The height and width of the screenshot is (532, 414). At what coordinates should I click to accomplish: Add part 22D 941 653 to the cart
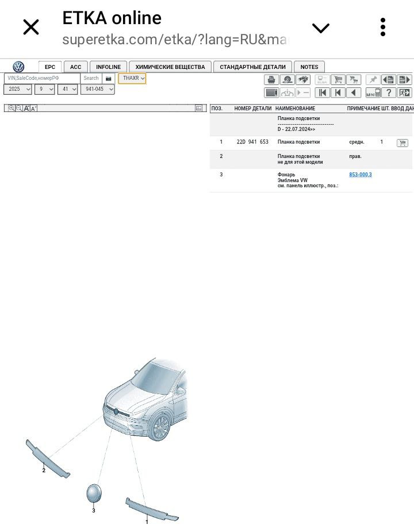click(x=402, y=143)
